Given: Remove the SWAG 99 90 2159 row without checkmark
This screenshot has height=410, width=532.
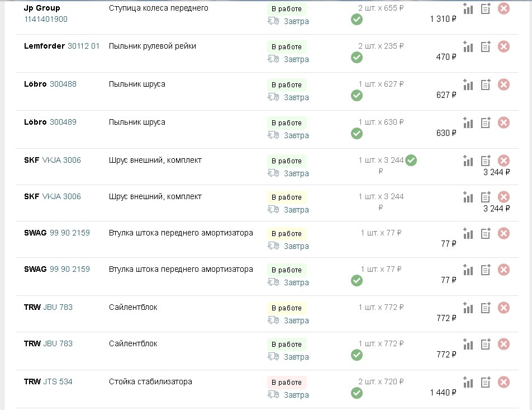Looking at the screenshot, I should 503,233.
